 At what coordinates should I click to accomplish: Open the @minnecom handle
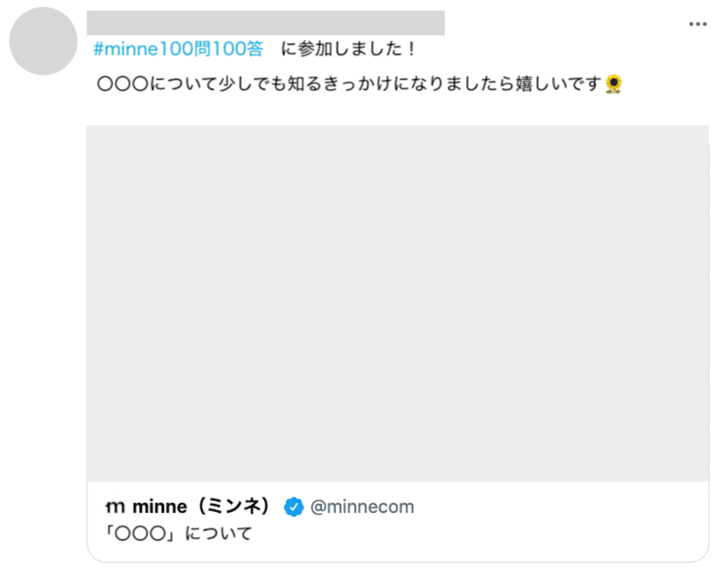tap(361, 507)
